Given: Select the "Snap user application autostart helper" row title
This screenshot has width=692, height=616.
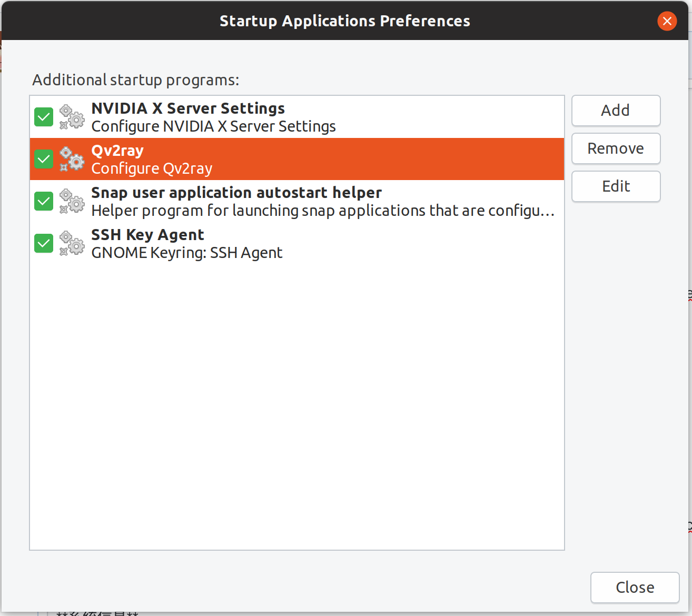Looking at the screenshot, I should 236,193.
